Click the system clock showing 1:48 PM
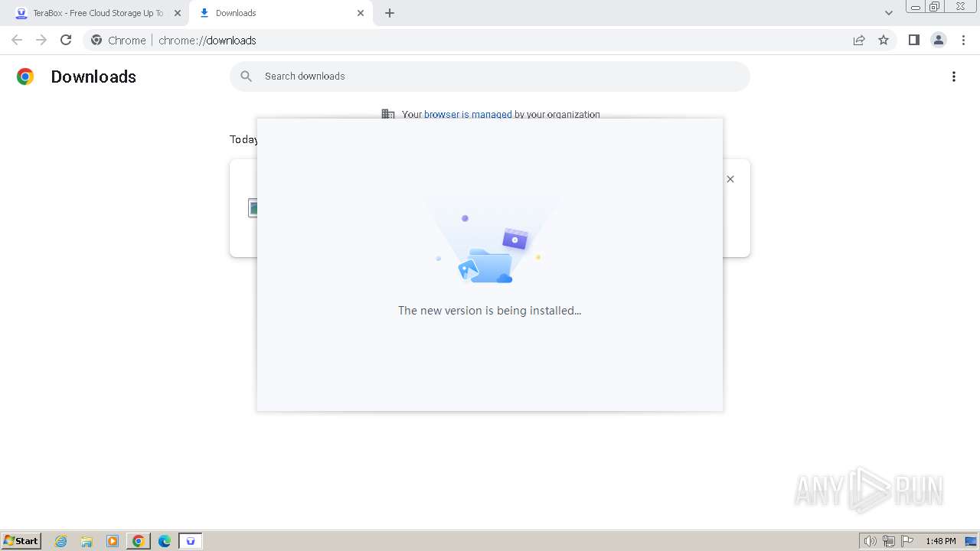The width and height of the screenshot is (980, 551). (941, 541)
